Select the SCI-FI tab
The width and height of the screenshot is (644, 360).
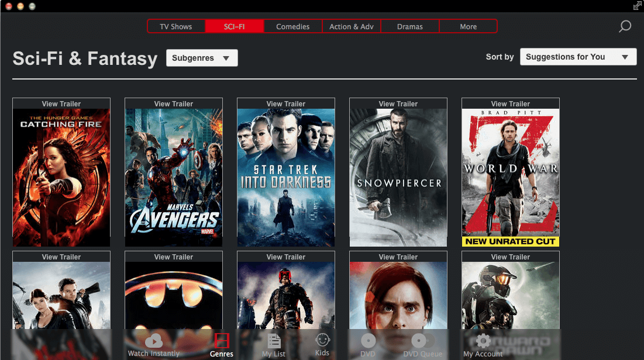click(234, 26)
